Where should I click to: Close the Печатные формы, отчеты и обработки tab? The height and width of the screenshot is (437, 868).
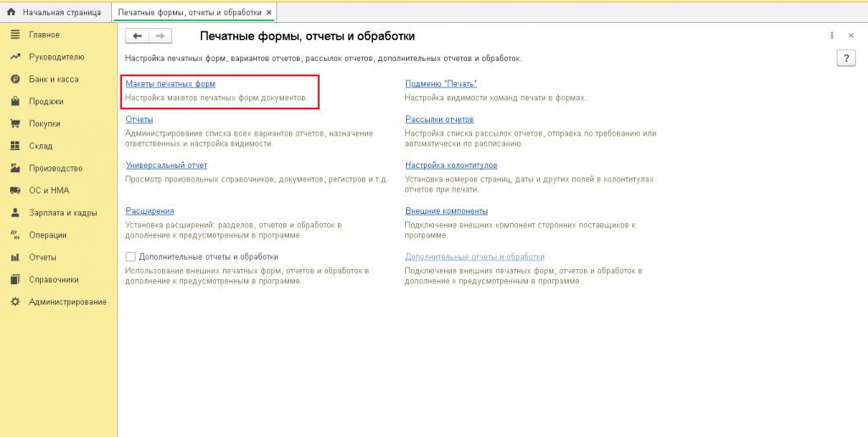click(269, 13)
